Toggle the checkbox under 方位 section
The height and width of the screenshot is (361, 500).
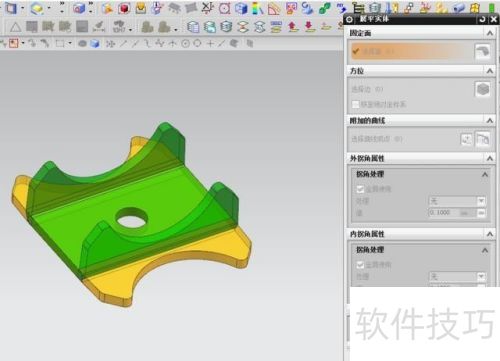356,104
